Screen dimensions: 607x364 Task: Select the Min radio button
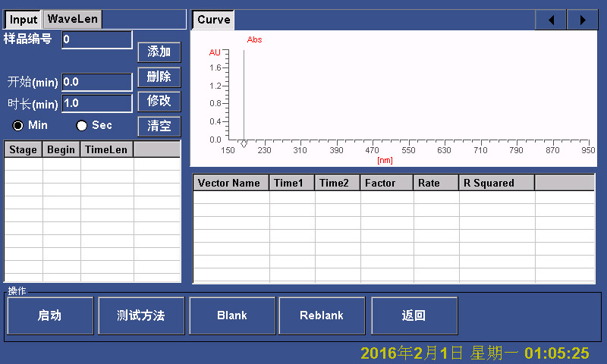pos(18,125)
